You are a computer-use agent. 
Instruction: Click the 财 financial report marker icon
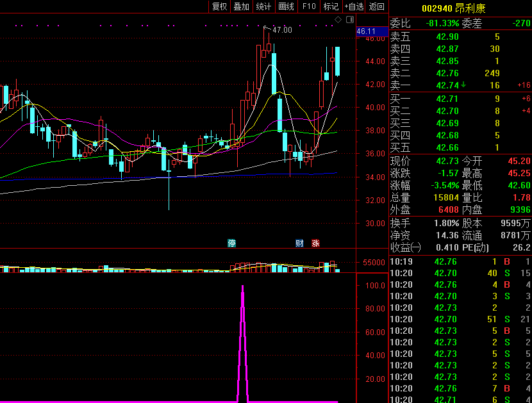299,243
